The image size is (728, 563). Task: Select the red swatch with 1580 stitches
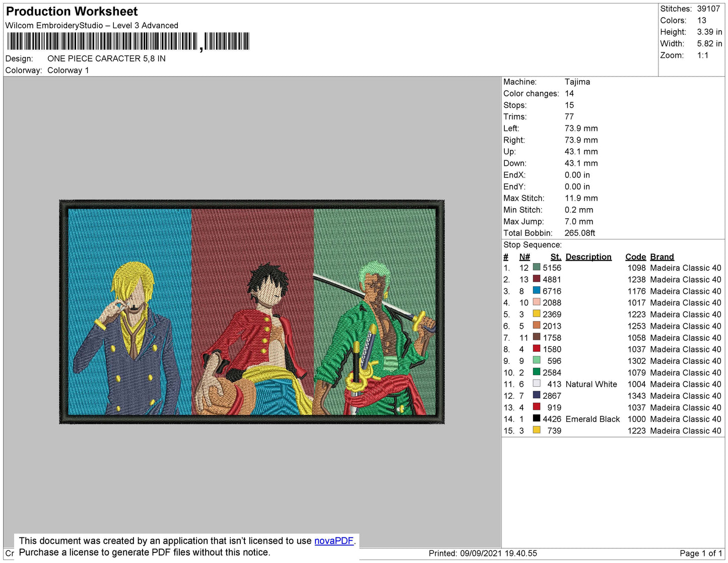point(537,348)
